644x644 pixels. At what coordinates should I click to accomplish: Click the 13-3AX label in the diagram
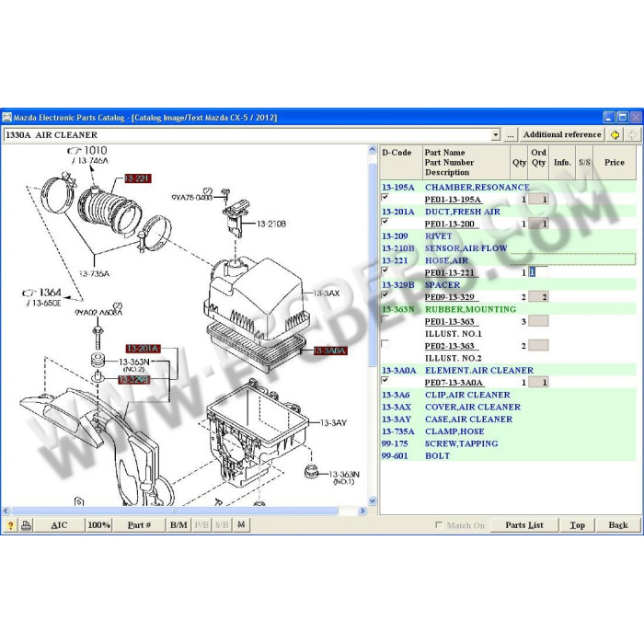(327, 293)
